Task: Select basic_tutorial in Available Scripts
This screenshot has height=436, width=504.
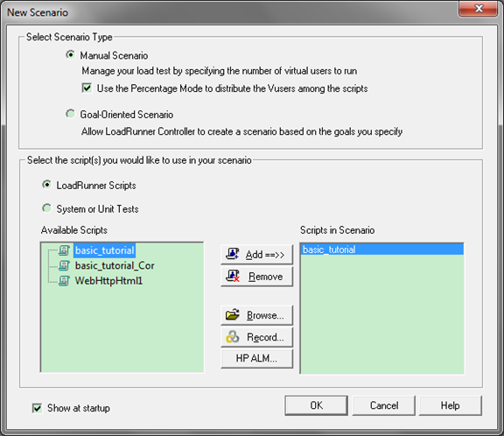Action: (x=105, y=250)
